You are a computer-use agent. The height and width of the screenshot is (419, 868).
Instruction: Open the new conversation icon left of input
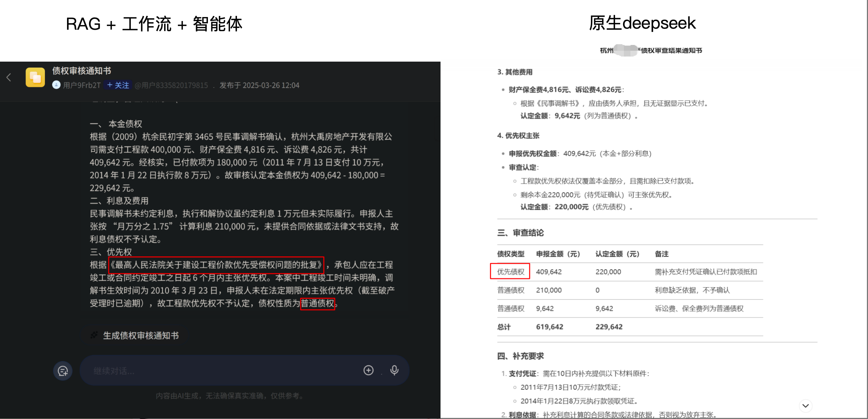point(63,371)
